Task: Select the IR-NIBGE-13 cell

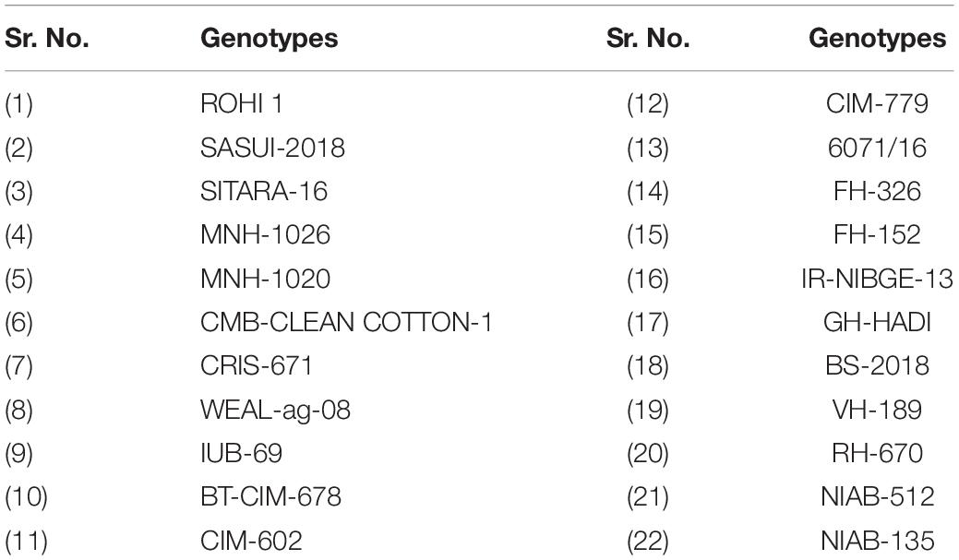Action: coord(877,279)
